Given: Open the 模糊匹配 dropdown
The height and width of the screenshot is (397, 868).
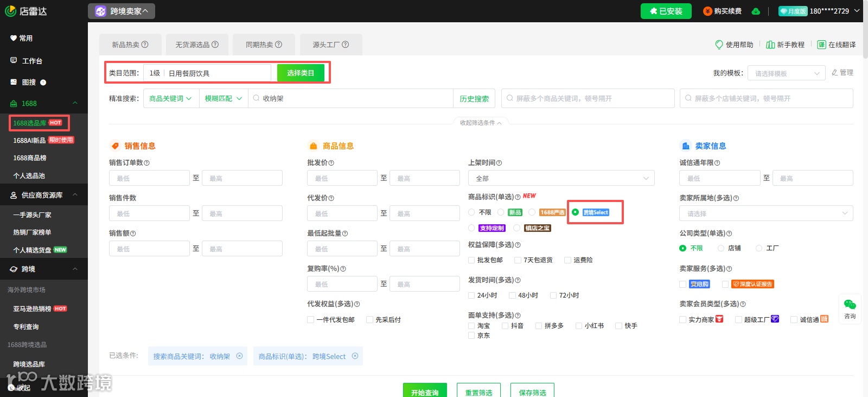Looking at the screenshot, I should click(x=224, y=98).
